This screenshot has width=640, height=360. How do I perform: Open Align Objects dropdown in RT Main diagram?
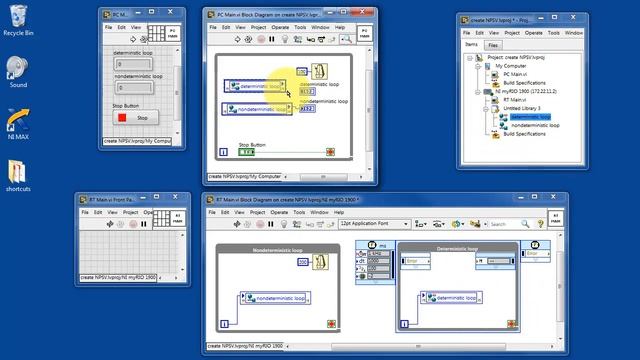420,224
